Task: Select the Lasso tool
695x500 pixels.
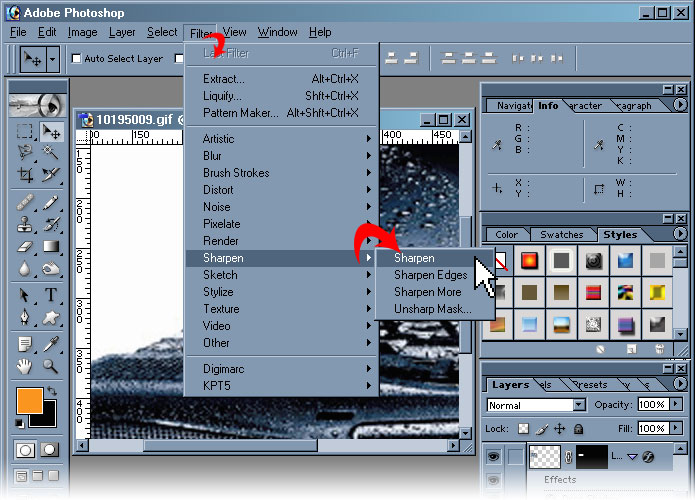Action: coord(24,152)
